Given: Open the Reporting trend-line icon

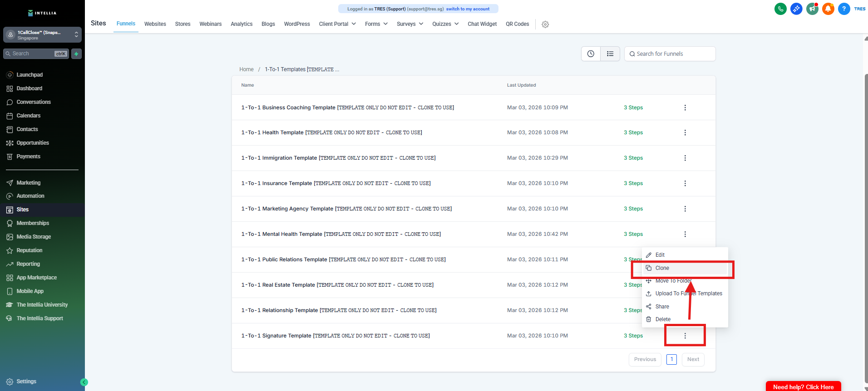Looking at the screenshot, I should (x=10, y=264).
